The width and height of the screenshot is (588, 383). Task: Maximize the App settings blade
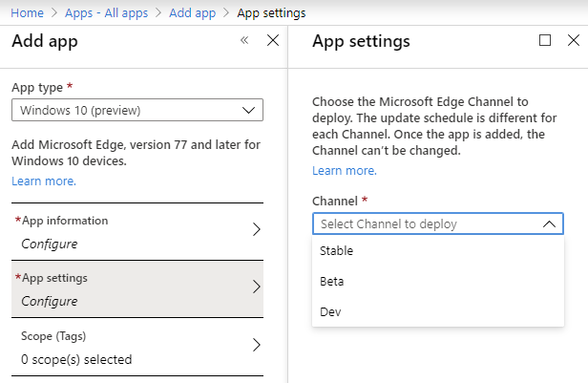545,40
